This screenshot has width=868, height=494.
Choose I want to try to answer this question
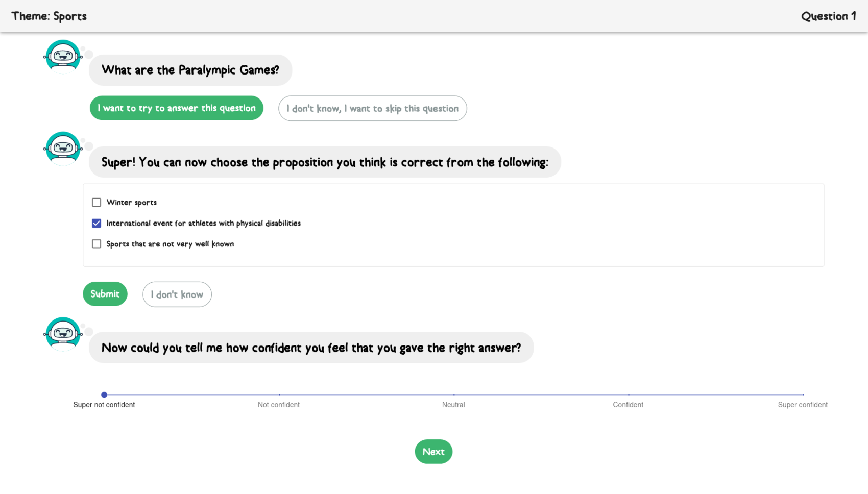[x=176, y=108]
